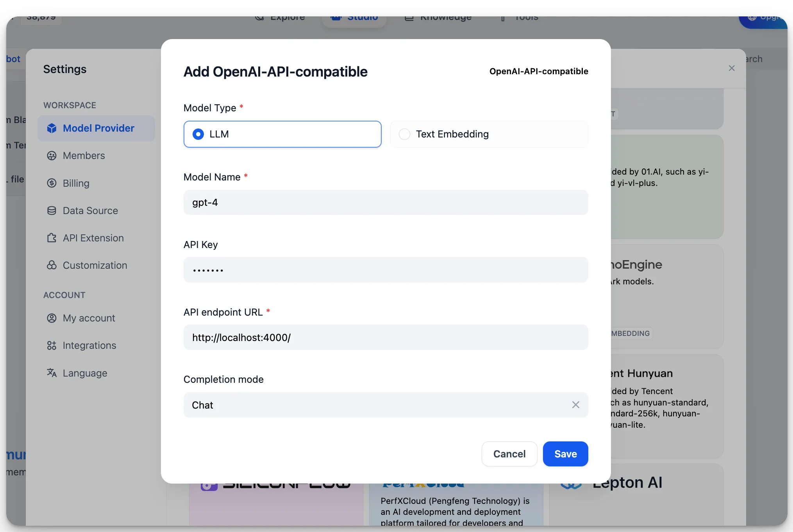Select the LLM model type radio

point(198,134)
